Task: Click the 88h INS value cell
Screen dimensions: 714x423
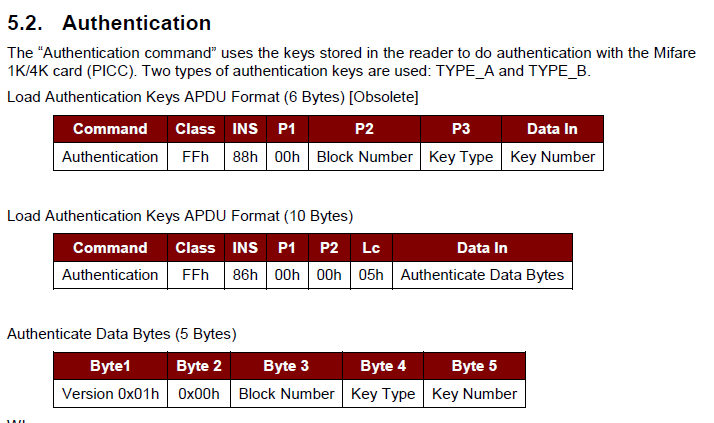Action: pyautogui.click(x=245, y=157)
